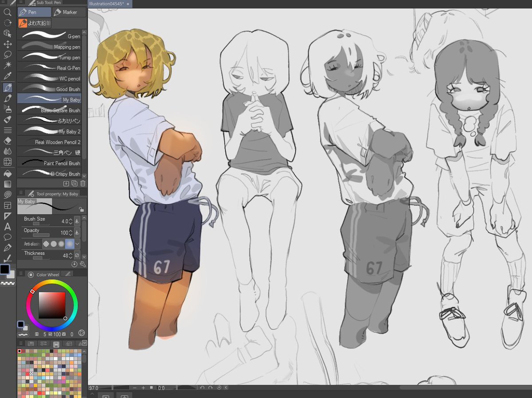
Task: Select the Blend tool
Action: (8, 151)
